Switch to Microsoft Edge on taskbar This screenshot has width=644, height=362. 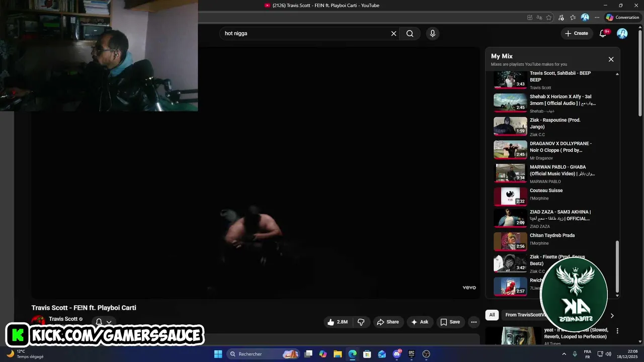point(352,354)
